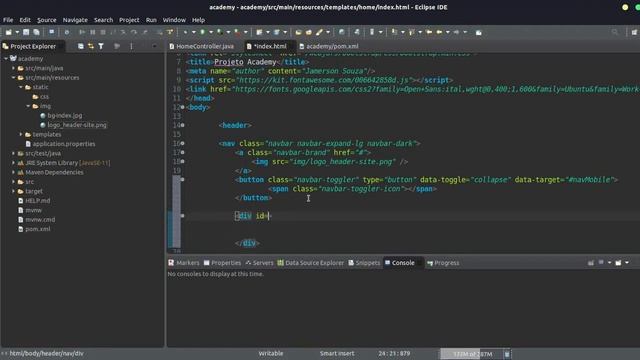This screenshot has height=360, width=640.
Task: Click the Open Console icon in Console view
Action: click(618, 263)
